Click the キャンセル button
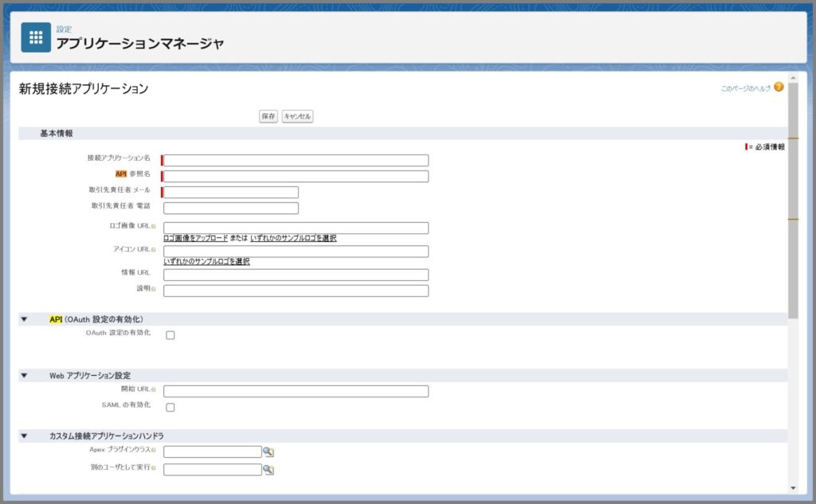 [x=296, y=115]
